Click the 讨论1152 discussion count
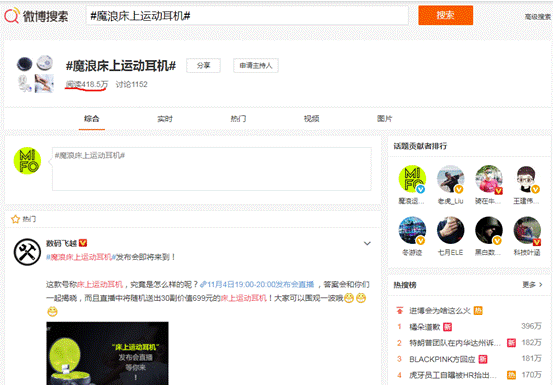 click(x=132, y=84)
